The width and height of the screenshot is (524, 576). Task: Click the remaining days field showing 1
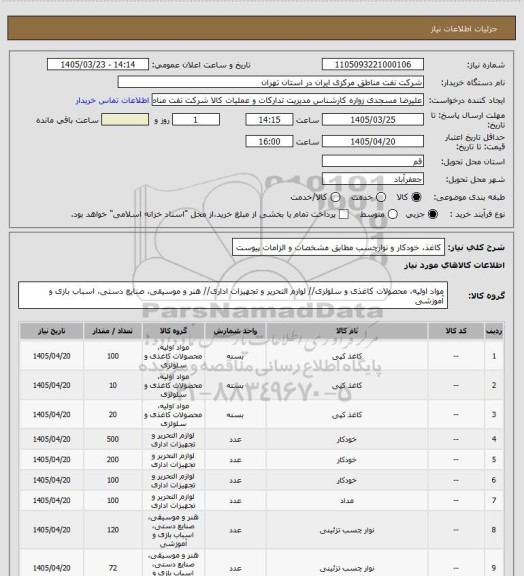(x=196, y=120)
